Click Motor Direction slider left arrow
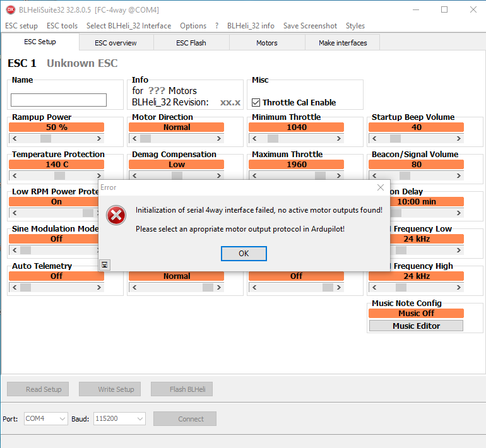Image resolution: width=486 pixels, height=448 pixels. [x=134, y=138]
